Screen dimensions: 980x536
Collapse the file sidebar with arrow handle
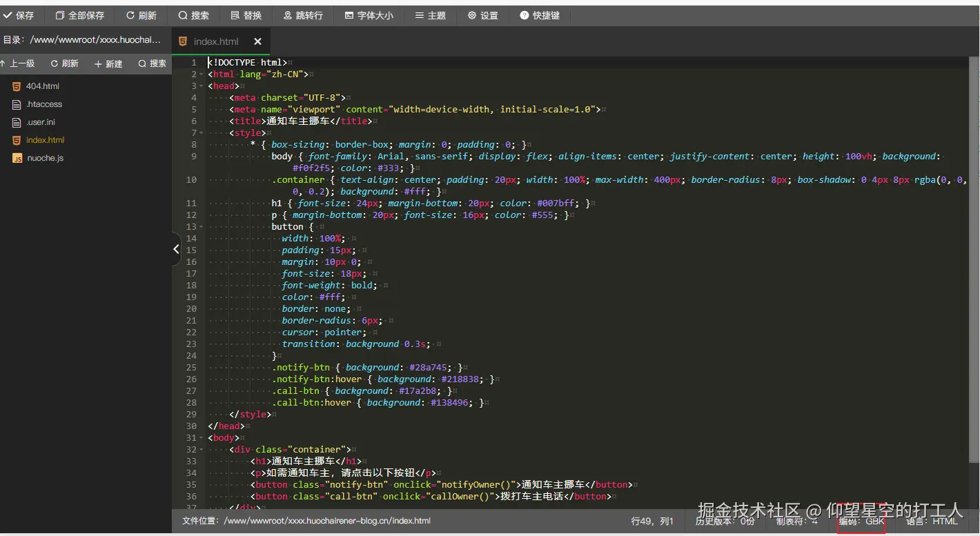176,249
